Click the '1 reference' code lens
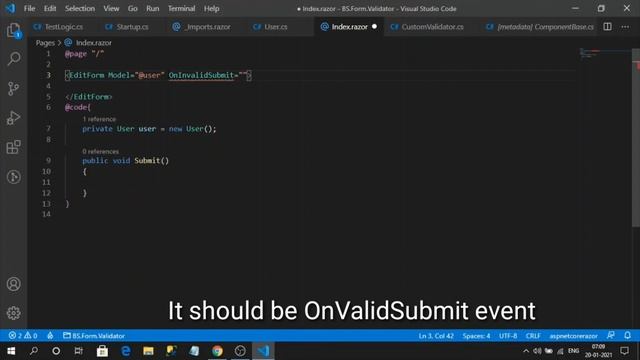This screenshot has width=640, height=360. [x=99, y=119]
